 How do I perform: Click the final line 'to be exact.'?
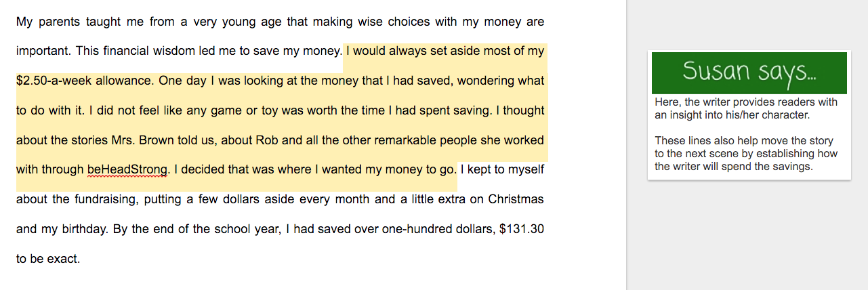pos(48,258)
